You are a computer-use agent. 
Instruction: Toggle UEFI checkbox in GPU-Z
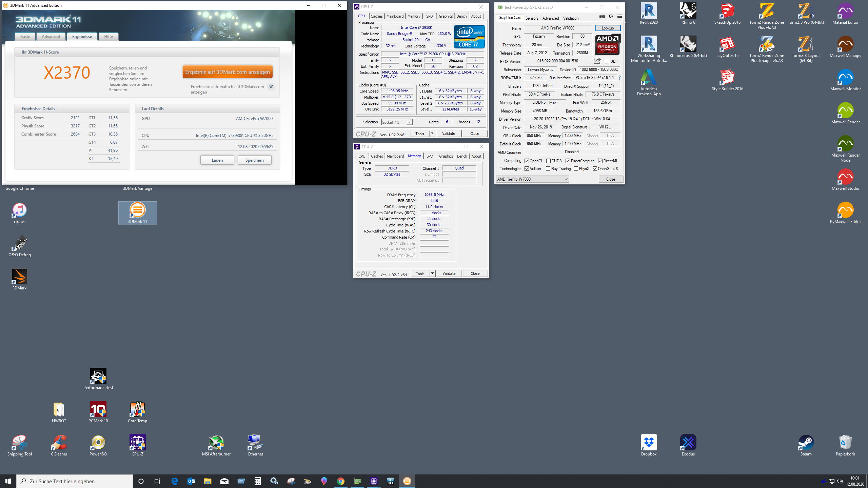[607, 61]
